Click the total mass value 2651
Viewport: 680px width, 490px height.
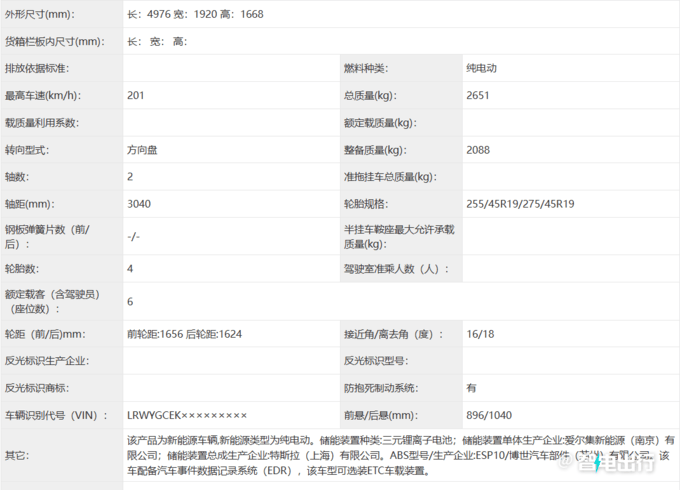point(478,96)
